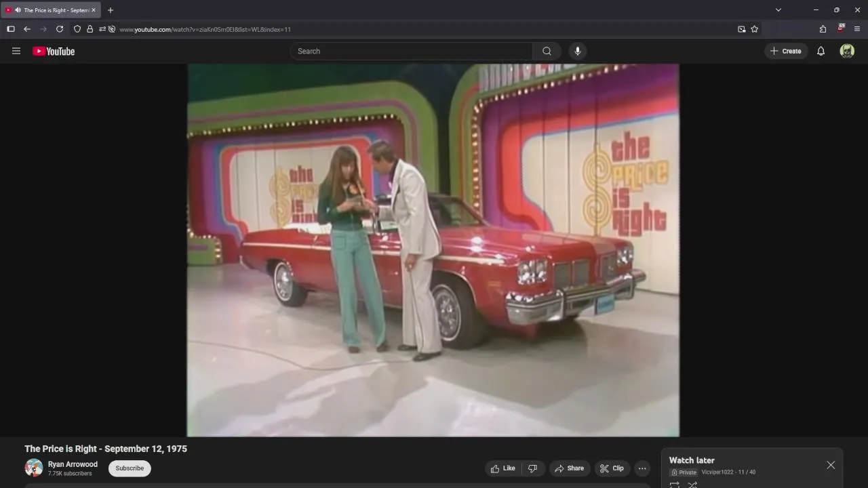Share this video
This screenshot has height=488, width=868.
point(569,468)
